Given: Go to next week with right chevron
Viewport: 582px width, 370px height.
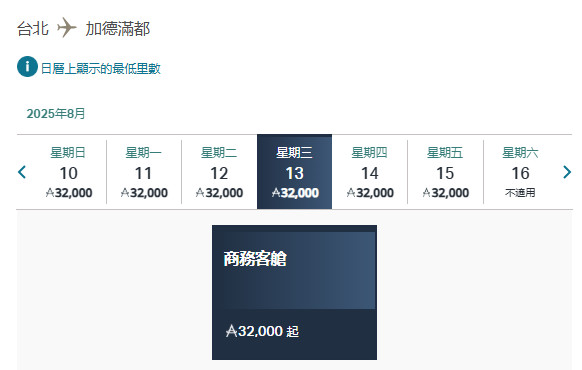Looking at the screenshot, I should [x=567, y=172].
